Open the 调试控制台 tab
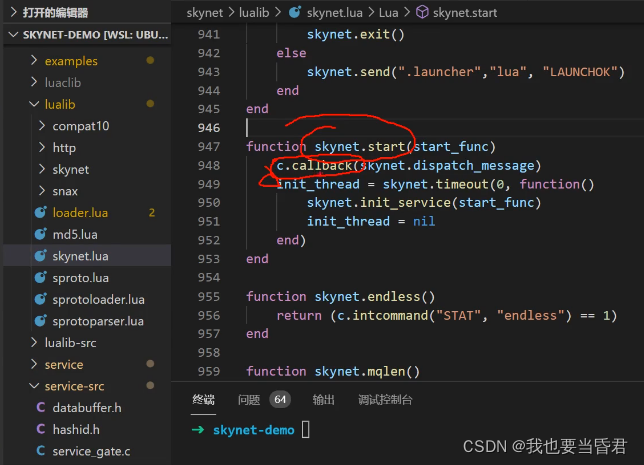 [x=385, y=400]
